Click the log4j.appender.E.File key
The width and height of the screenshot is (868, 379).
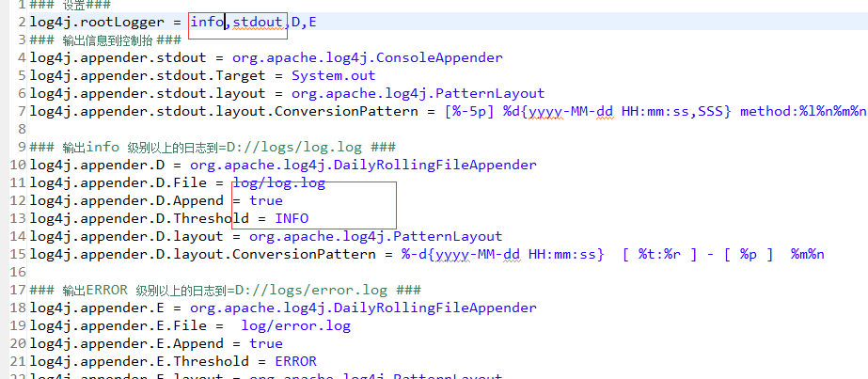(118, 325)
